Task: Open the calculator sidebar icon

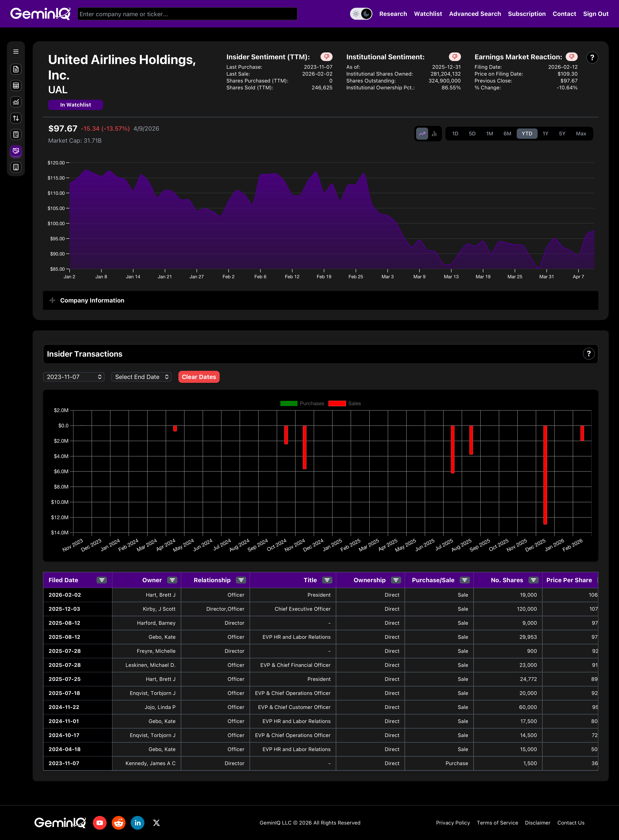Action: pos(16,134)
